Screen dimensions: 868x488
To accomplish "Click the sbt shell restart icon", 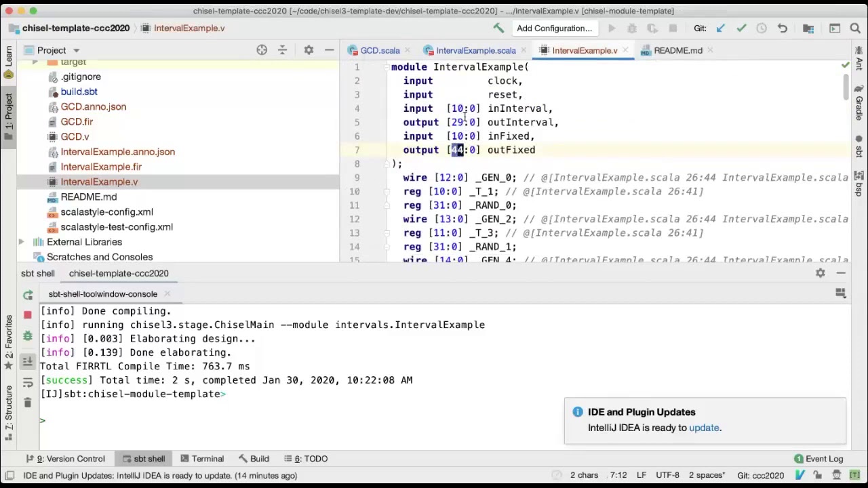I will pyautogui.click(x=28, y=295).
